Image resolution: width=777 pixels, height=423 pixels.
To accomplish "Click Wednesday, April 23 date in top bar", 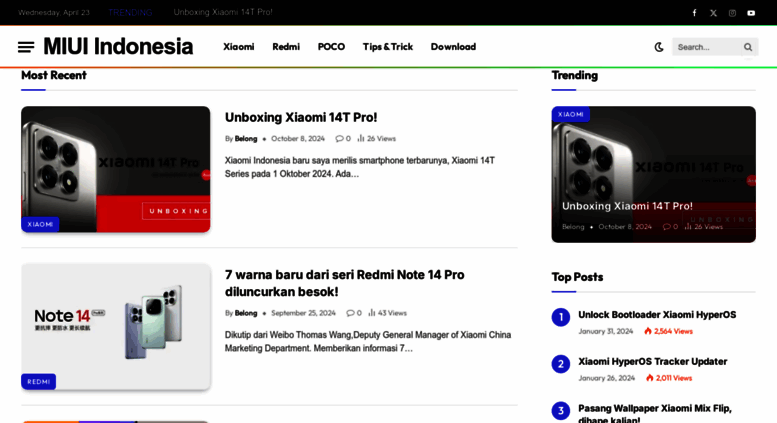I will pyautogui.click(x=54, y=12).
